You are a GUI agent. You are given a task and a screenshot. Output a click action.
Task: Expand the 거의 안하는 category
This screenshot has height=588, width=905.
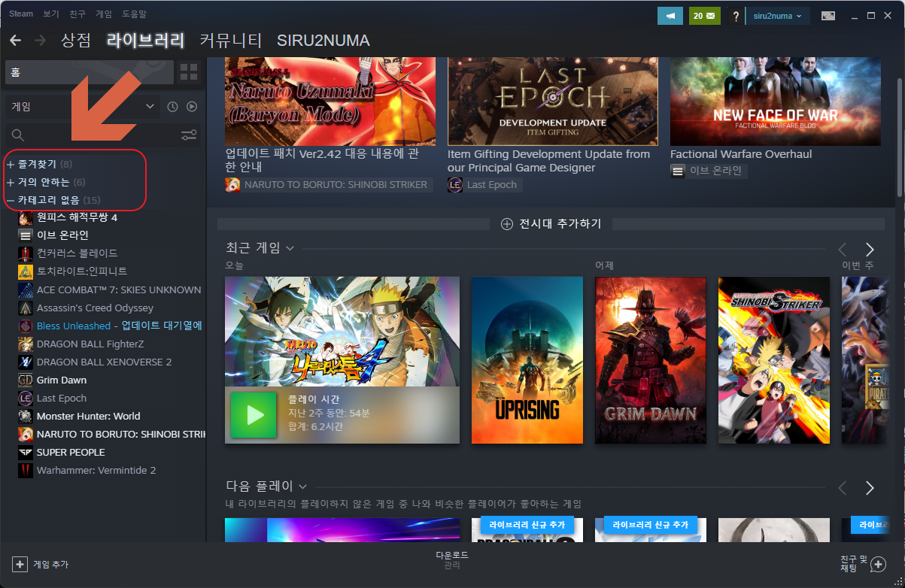[46, 182]
